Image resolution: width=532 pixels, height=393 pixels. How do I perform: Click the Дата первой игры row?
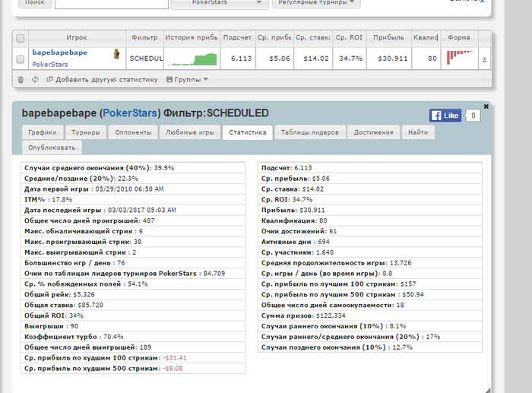point(133,189)
